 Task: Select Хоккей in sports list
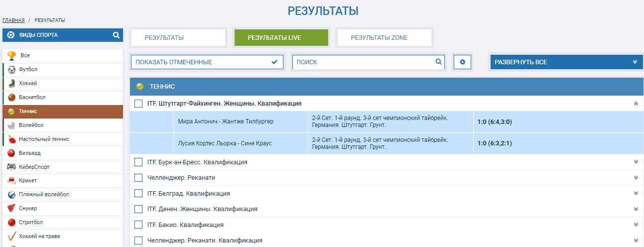(63, 84)
